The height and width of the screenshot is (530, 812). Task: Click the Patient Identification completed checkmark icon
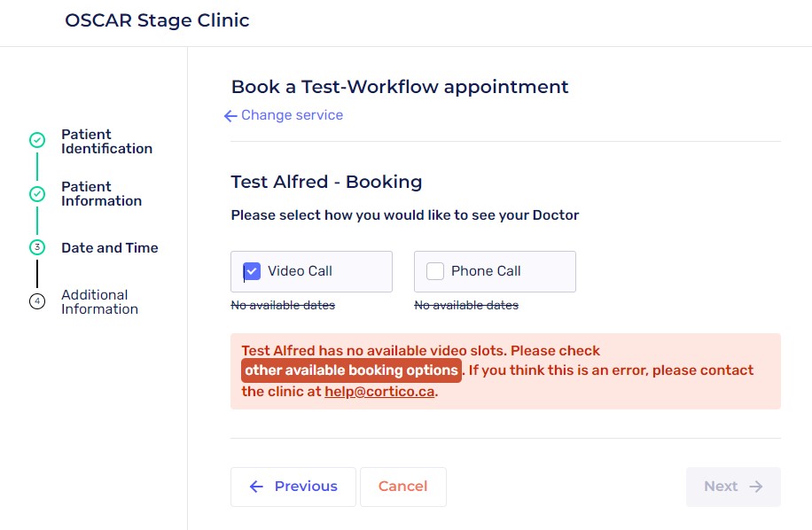[37, 141]
